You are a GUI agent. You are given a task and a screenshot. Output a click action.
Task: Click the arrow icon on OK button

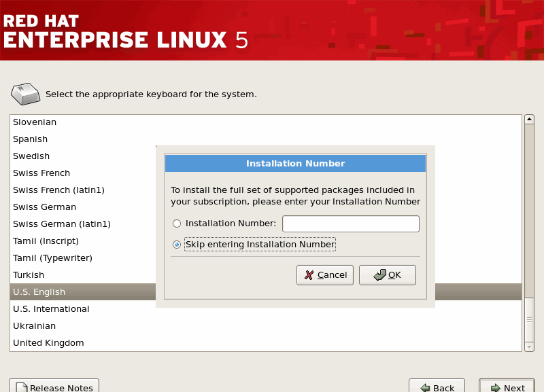[379, 275]
